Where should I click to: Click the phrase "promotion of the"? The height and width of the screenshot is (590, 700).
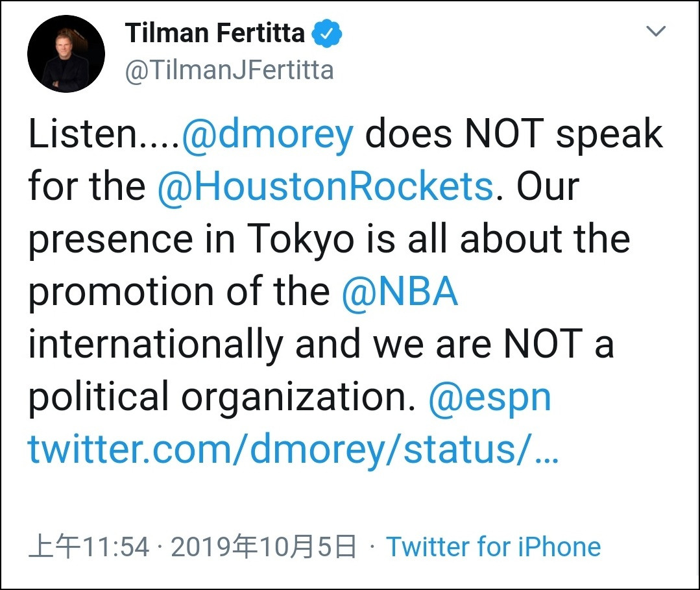coord(179,291)
